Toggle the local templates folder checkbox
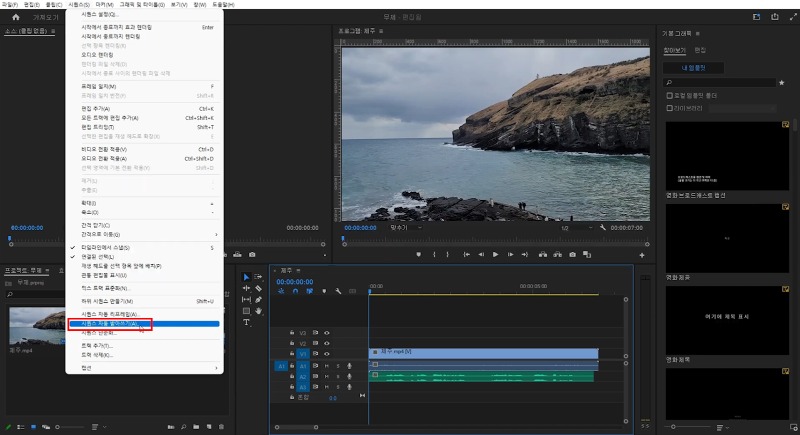 pos(669,96)
